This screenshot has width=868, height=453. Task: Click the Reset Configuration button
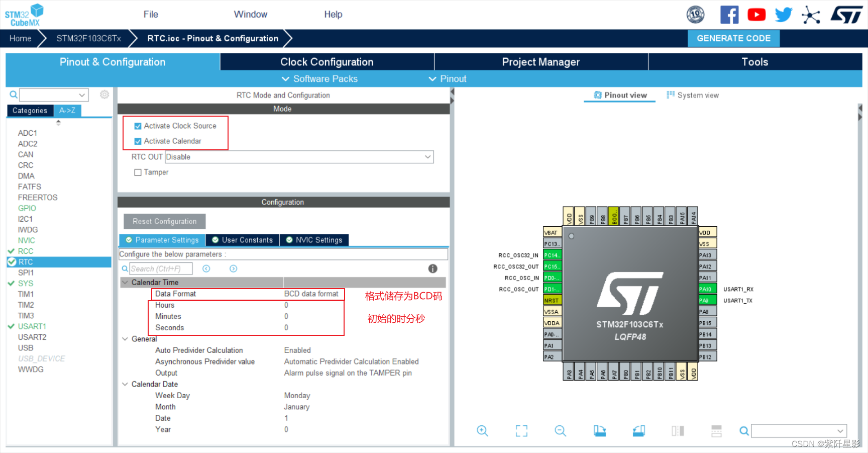pyautogui.click(x=165, y=221)
